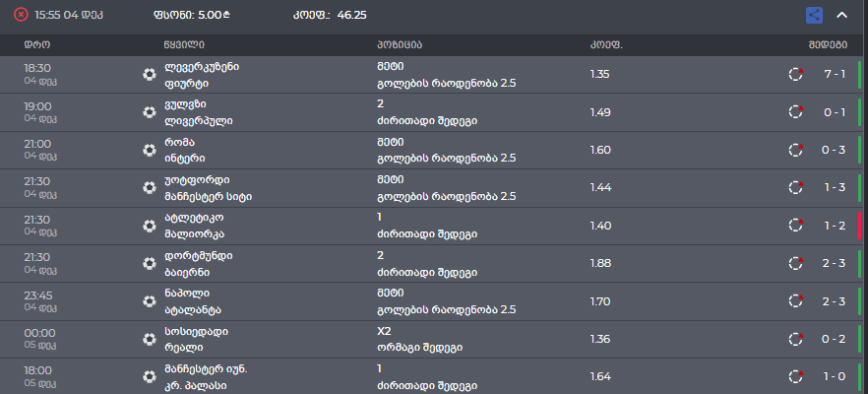Screen dimensions: 868x394
Task: Click soccer ball icon for დორტმუნდი match
Action: [149, 264]
